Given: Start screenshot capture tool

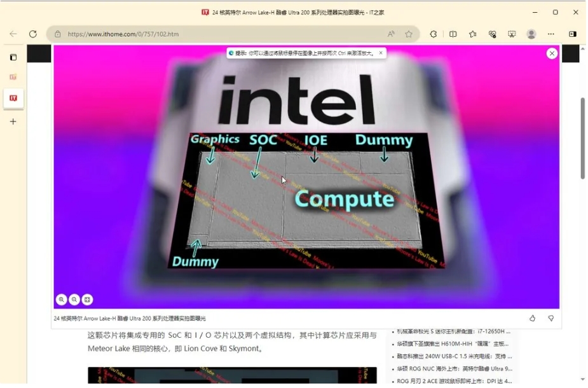Looking at the screenshot, I should tap(512, 34).
